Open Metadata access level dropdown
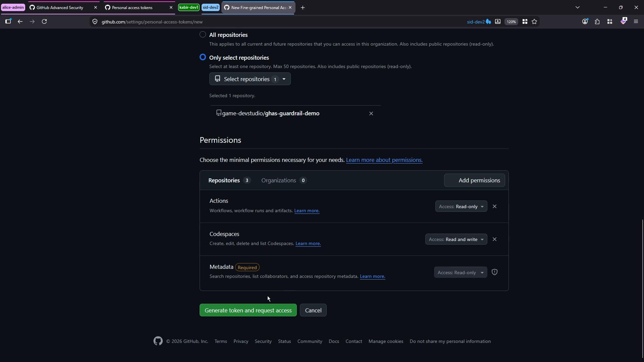 coord(461,273)
